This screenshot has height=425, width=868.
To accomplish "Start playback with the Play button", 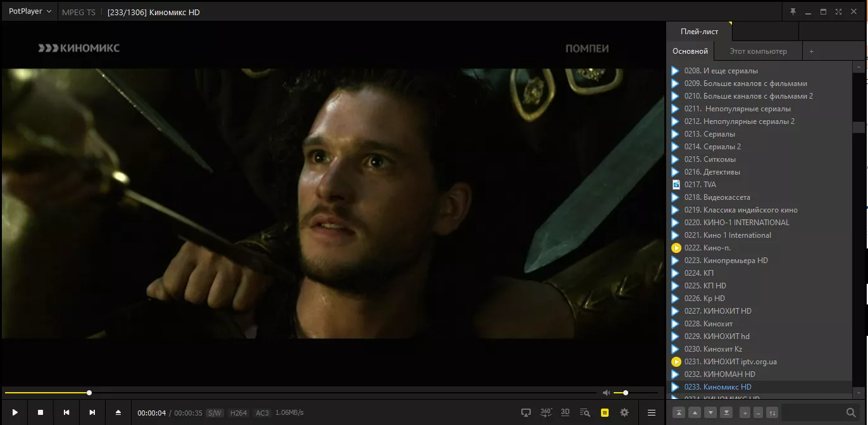I will (15, 412).
